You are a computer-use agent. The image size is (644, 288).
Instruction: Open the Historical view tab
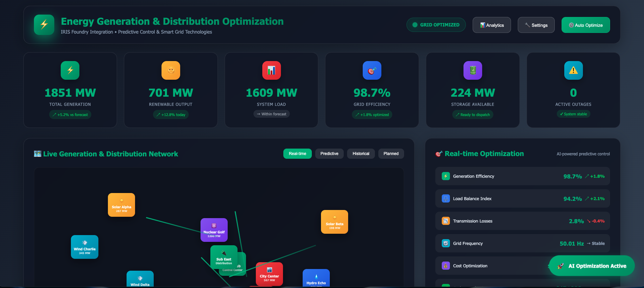coord(361,154)
